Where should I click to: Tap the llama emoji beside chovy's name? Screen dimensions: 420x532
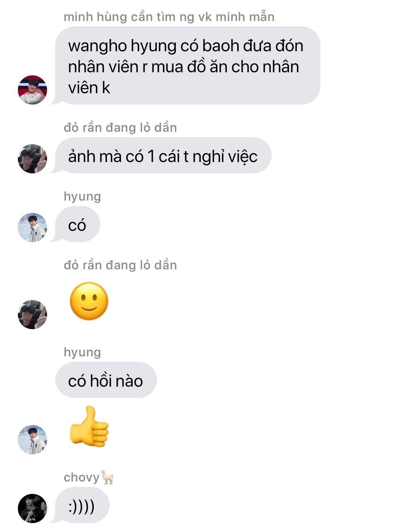click(x=107, y=477)
